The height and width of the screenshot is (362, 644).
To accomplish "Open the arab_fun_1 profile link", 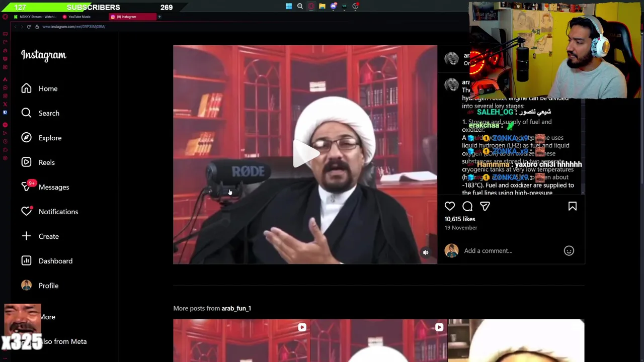I will [x=236, y=308].
